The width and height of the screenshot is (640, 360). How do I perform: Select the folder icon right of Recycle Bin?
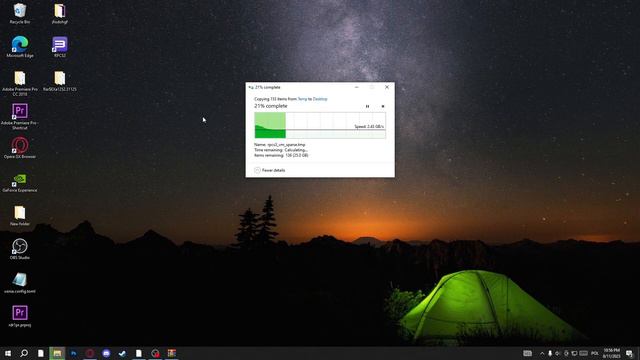[60, 13]
